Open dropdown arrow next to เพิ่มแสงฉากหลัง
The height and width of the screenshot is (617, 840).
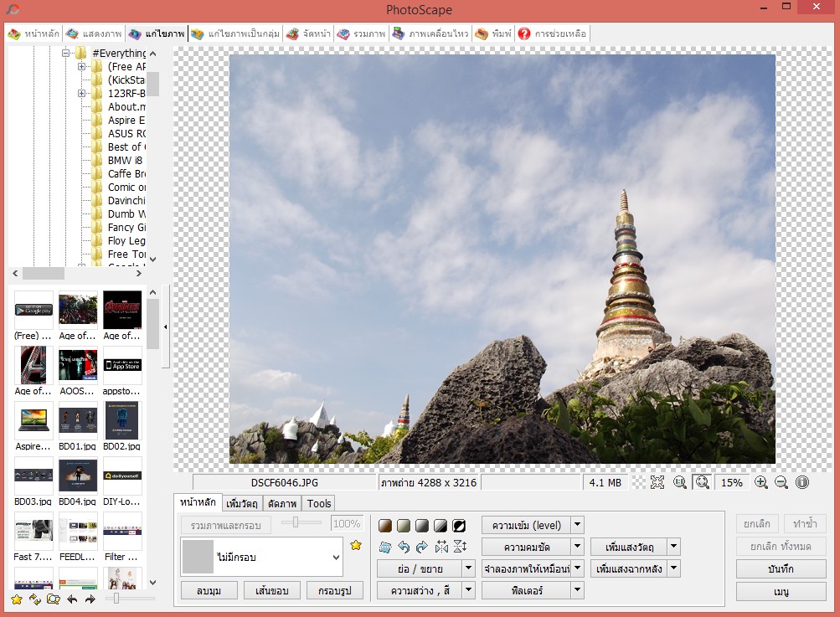(674, 568)
